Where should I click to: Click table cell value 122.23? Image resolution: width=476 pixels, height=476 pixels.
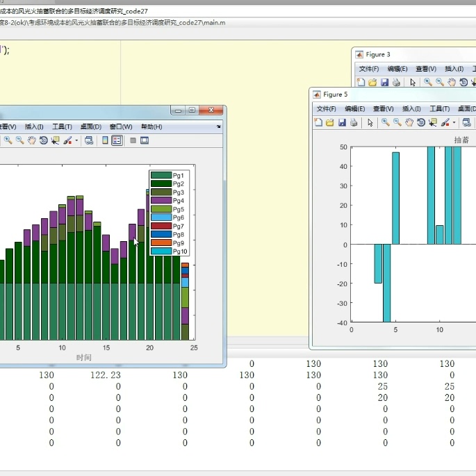pos(106,375)
